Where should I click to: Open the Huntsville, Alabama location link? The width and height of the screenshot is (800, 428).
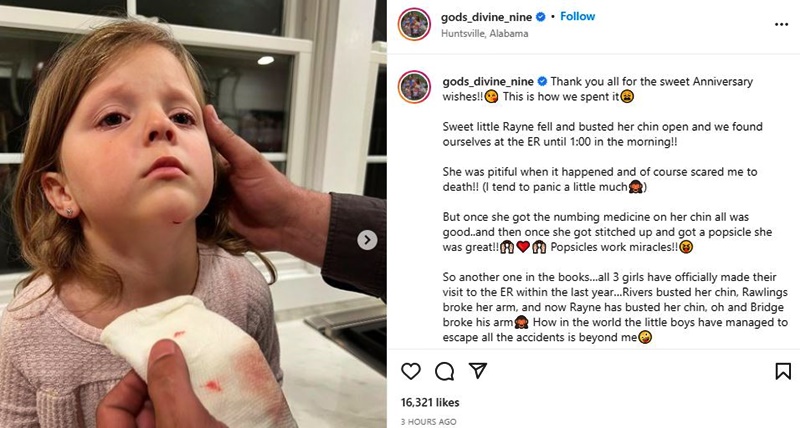[x=485, y=34]
